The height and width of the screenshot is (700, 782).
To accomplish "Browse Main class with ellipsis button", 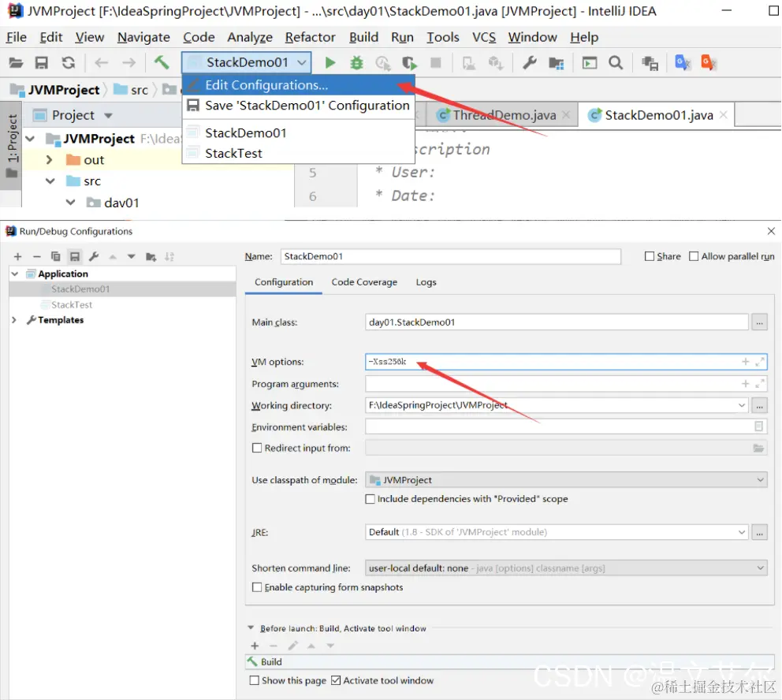I will 759,322.
